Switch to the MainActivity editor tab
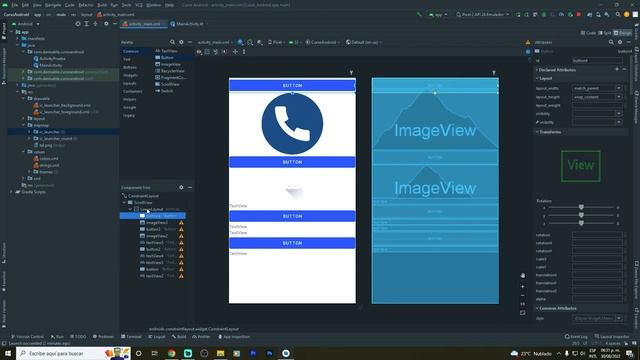This screenshot has width=640, height=360. pyautogui.click(x=187, y=24)
